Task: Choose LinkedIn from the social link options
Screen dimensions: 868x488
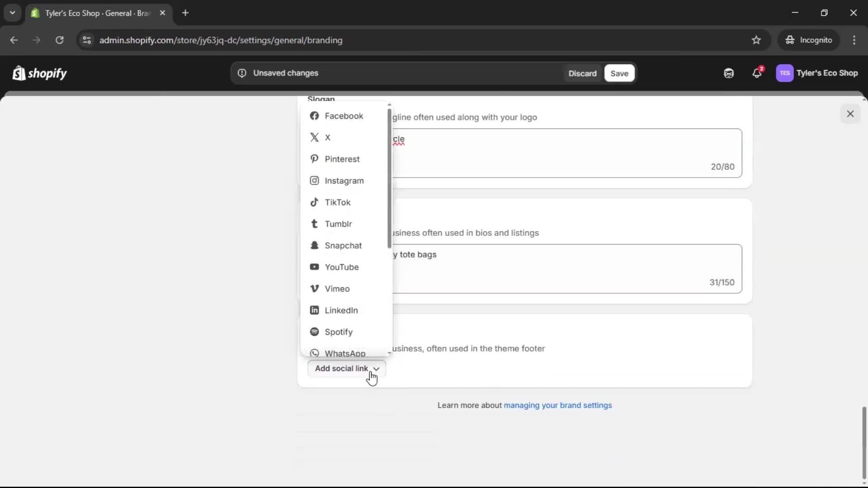Action: tap(341, 310)
